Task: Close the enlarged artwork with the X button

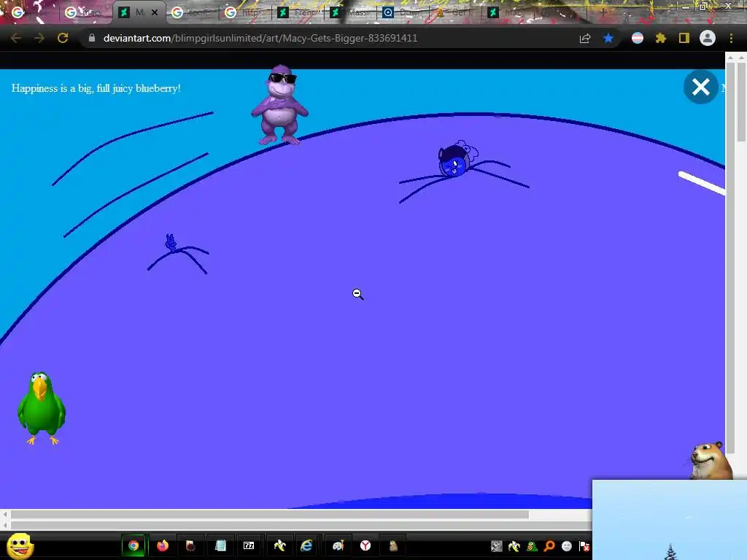Action: [x=700, y=87]
